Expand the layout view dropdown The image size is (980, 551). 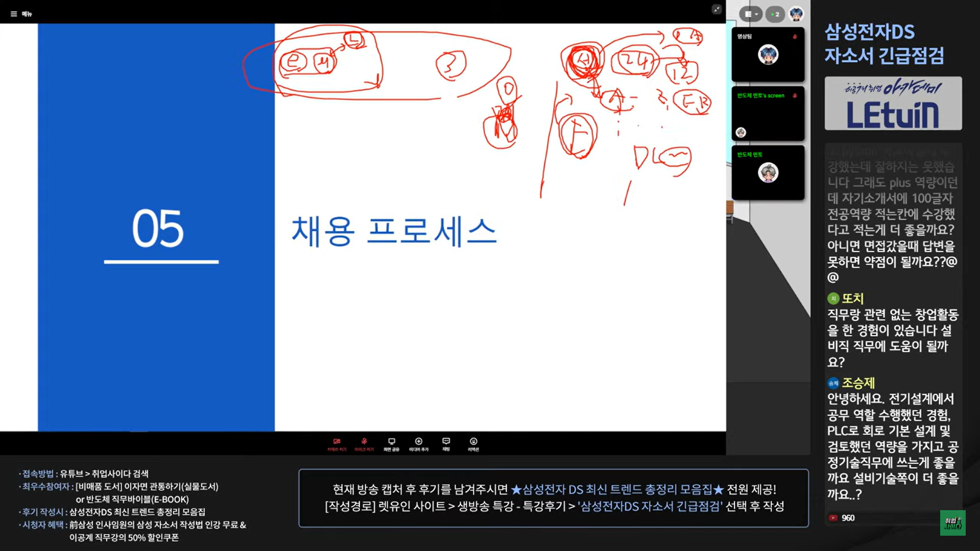(x=750, y=14)
